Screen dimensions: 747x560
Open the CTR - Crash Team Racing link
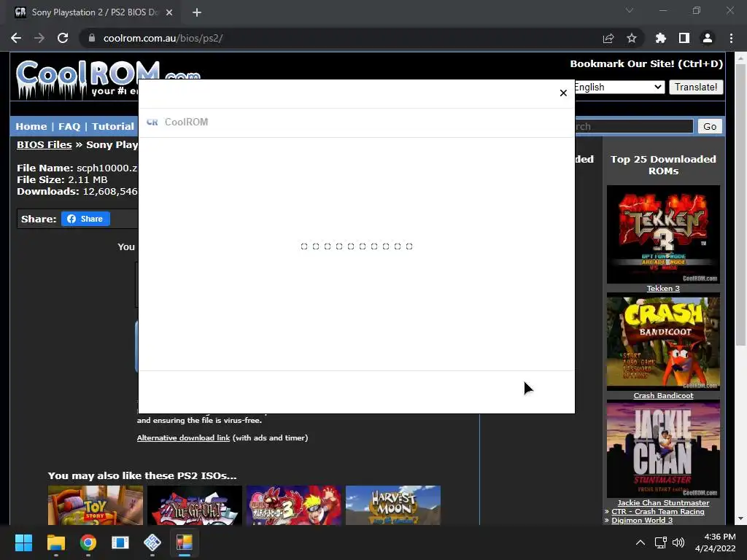click(658, 511)
